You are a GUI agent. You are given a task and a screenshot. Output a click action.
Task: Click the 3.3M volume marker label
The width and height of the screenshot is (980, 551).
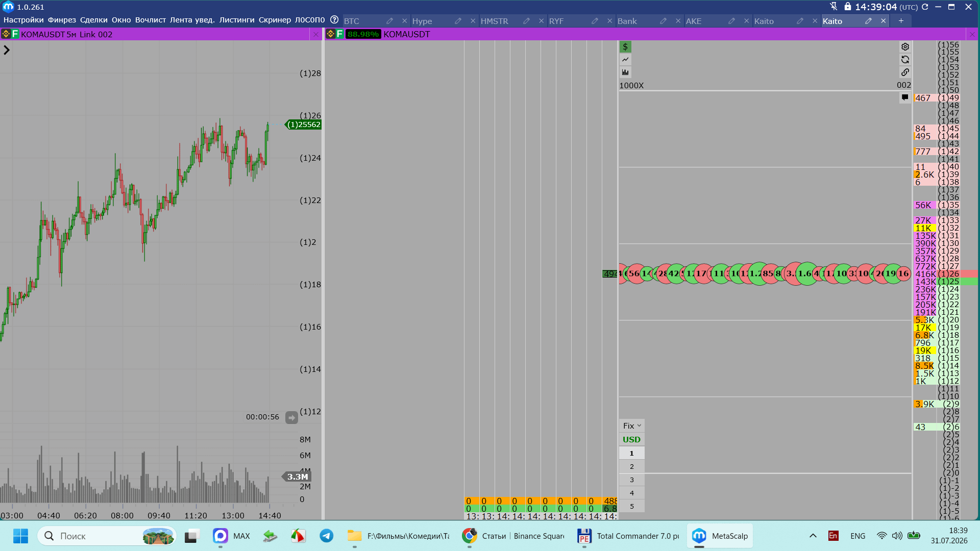coord(297,477)
